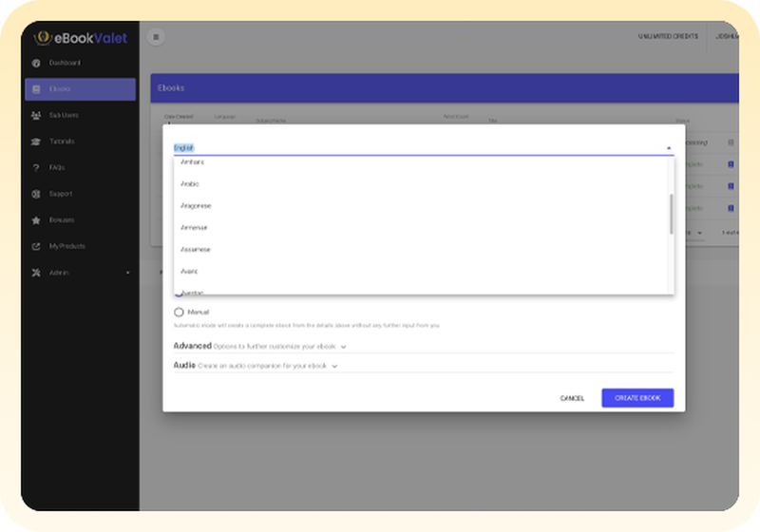The height and width of the screenshot is (532, 760).
Task: Select Assamese in the language list
Action: coord(196,250)
